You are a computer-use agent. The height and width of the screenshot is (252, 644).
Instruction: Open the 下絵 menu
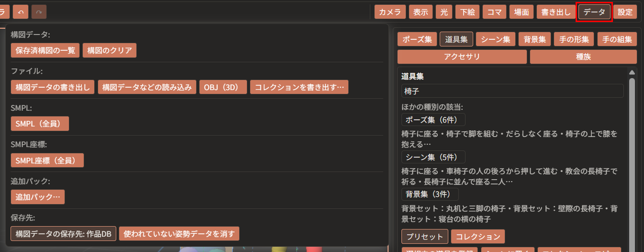(x=467, y=12)
